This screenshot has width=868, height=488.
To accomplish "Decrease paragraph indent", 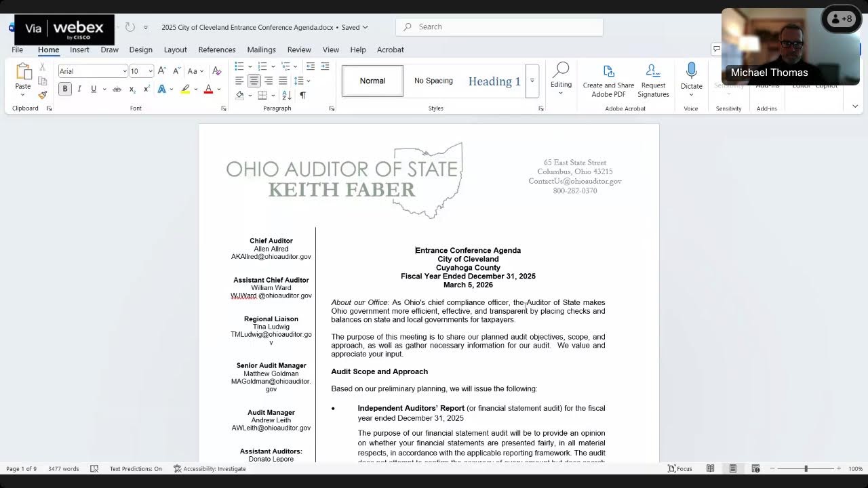I will [310, 66].
